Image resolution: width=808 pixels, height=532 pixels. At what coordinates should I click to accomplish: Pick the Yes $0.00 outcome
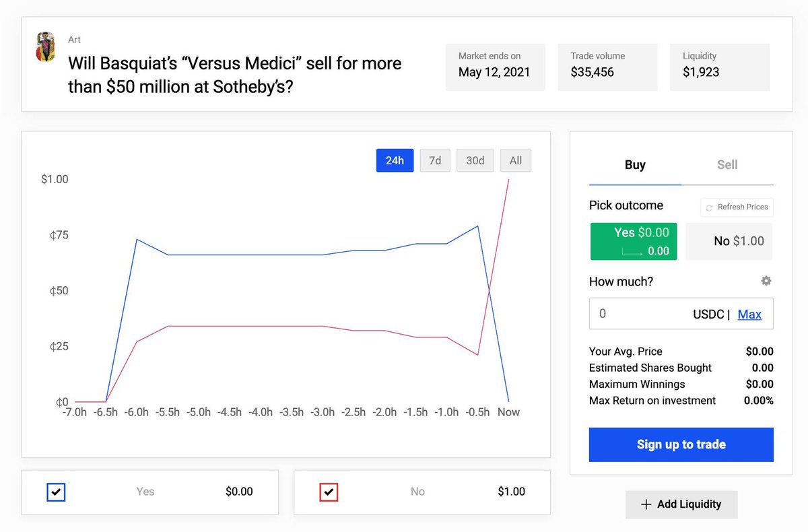pos(634,241)
